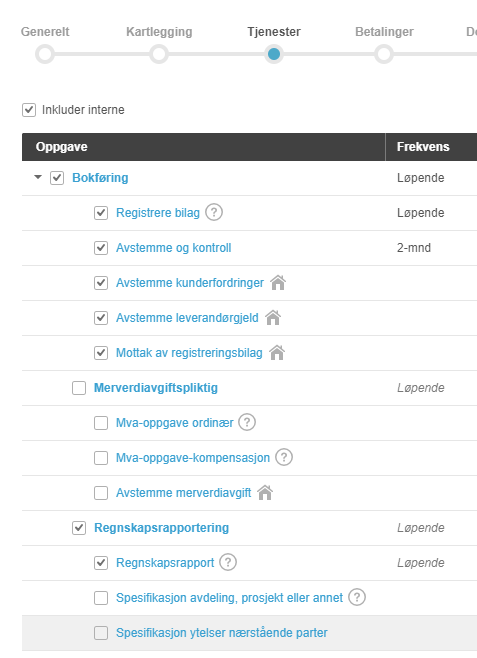477x658 pixels.
Task: Open help icon for Spesifikasjon avdeling, prosjekt
Action: click(357, 597)
